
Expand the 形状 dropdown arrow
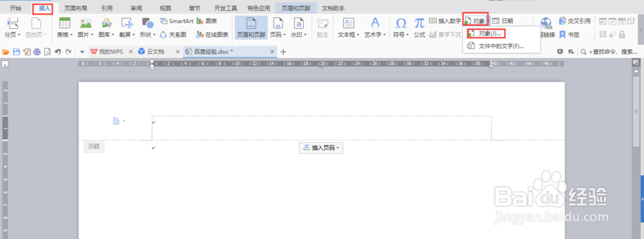click(x=154, y=35)
